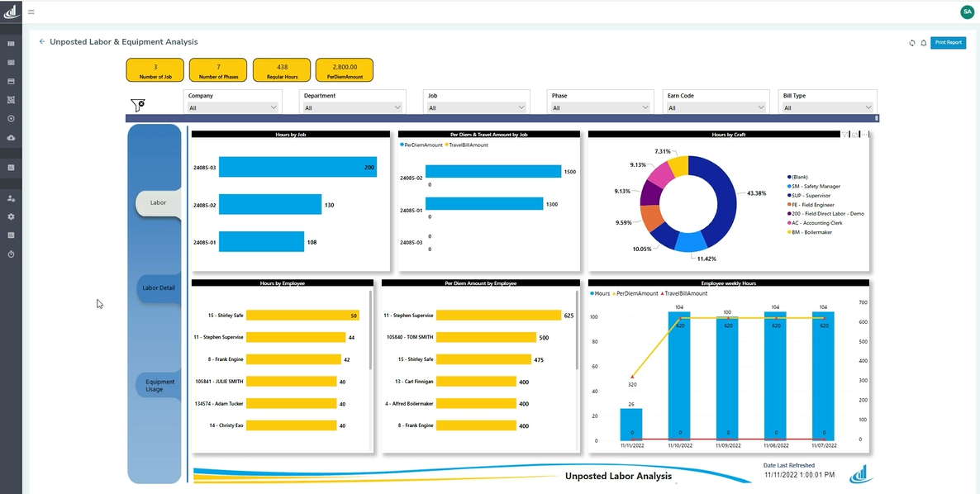Click the back arrow beside Unposted Labor heading
This screenshot has width=980, height=494.
[x=41, y=41]
